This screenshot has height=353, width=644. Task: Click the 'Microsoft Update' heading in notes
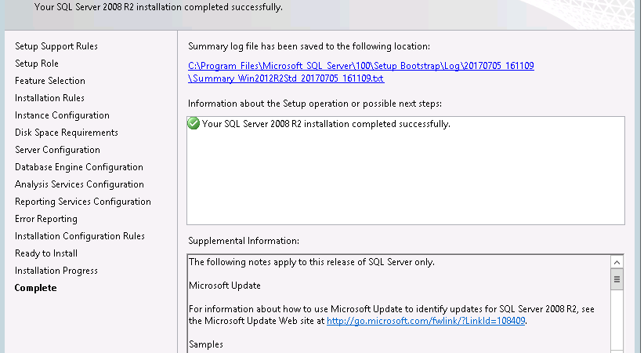tap(225, 286)
